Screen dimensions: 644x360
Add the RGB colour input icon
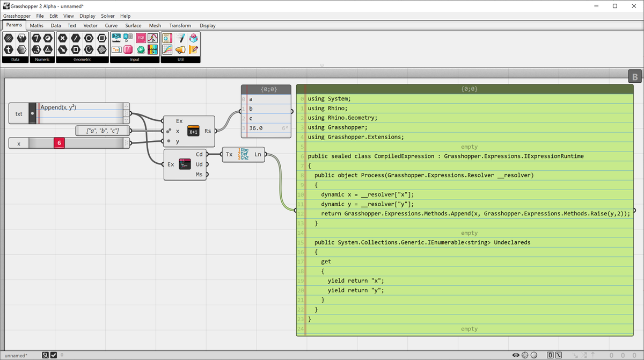coord(141,38)
